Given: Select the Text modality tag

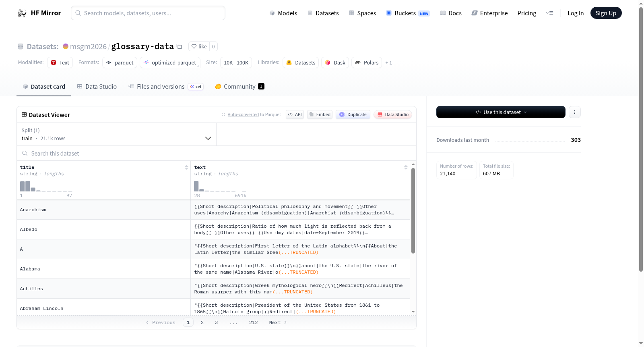Looking at the screenshot, I should click(x=60, y=62).
